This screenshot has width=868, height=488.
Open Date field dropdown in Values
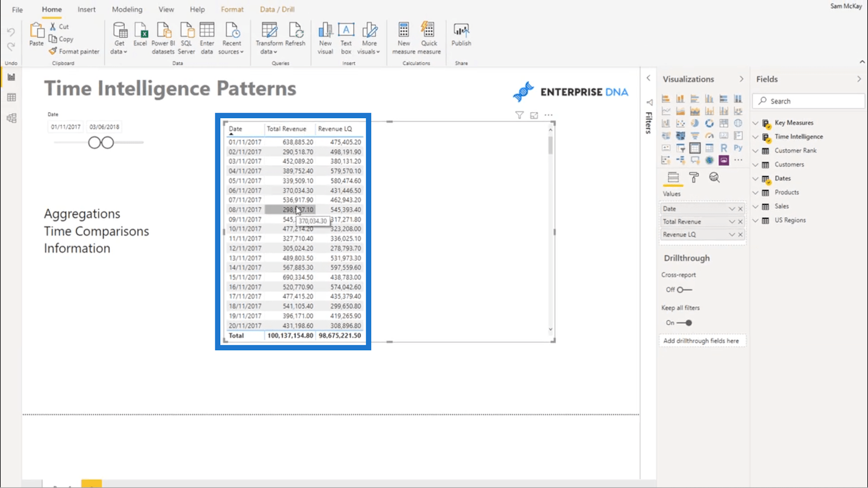pyautogui.click(x=732, y=209)
